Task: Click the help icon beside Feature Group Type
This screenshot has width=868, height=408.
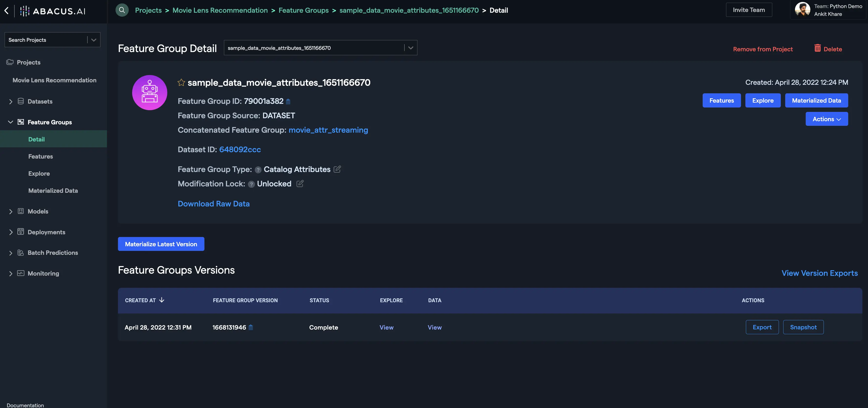Action: tap(258, 170)
